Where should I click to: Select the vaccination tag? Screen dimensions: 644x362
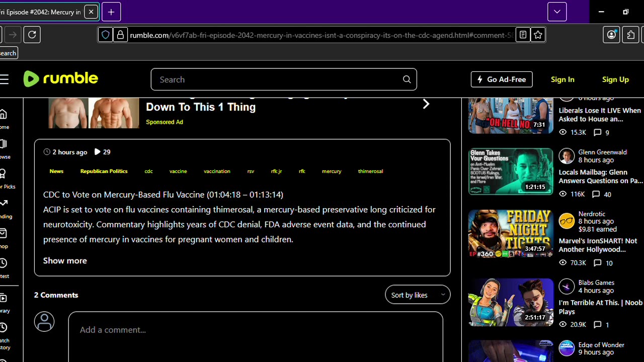[x=217, y=171]
